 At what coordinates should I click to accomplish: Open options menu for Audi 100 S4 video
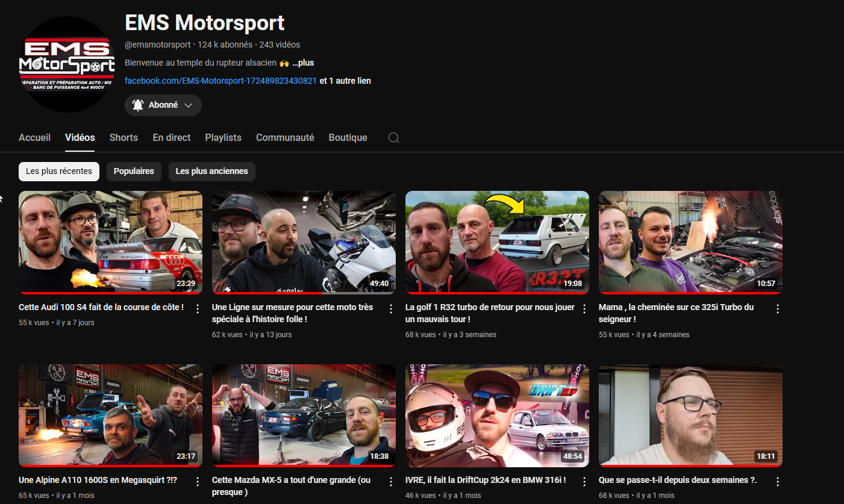pyautogui.click(x=198, y=309)
